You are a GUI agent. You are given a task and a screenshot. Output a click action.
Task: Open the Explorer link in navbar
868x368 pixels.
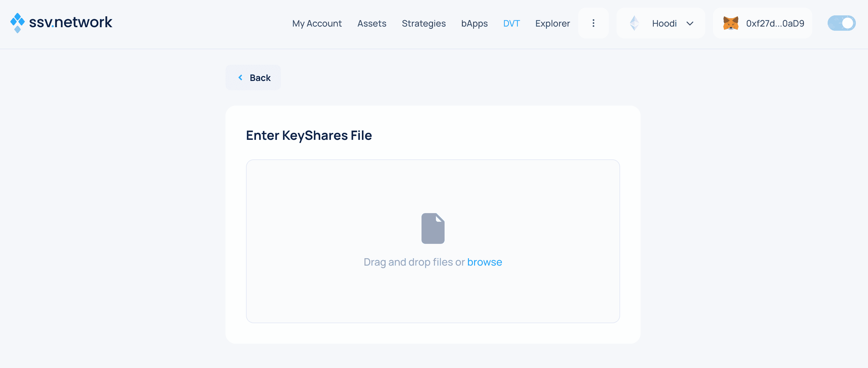pos(552,24)
